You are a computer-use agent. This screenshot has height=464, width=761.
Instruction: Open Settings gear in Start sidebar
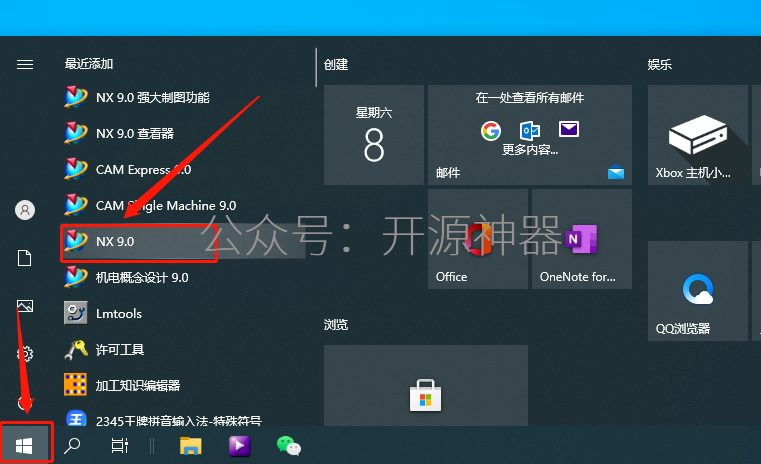[x=25, y=353]
